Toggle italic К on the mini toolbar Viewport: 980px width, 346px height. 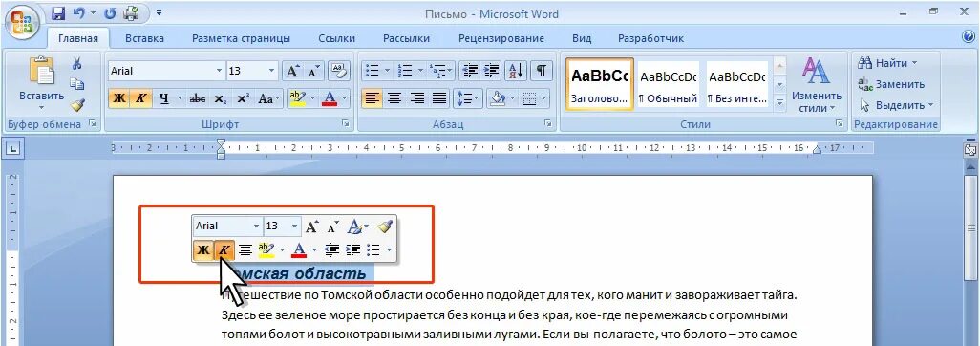[x=224, y=250]
